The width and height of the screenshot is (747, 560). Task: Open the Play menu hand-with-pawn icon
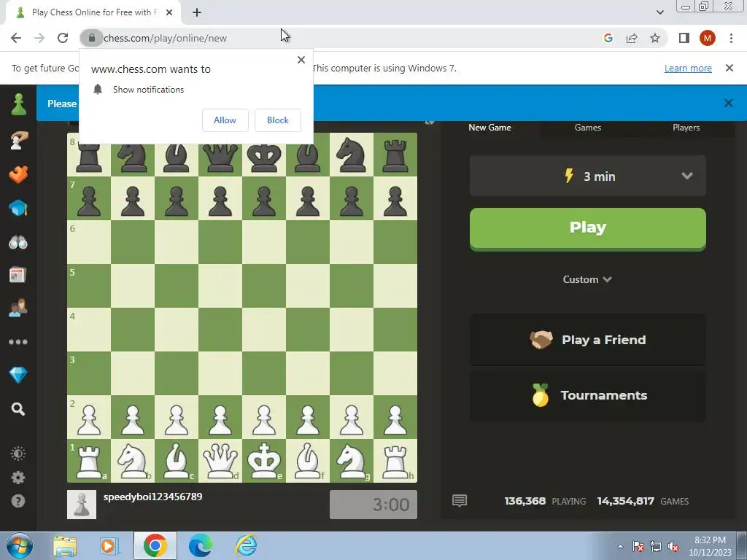(18, 141)
